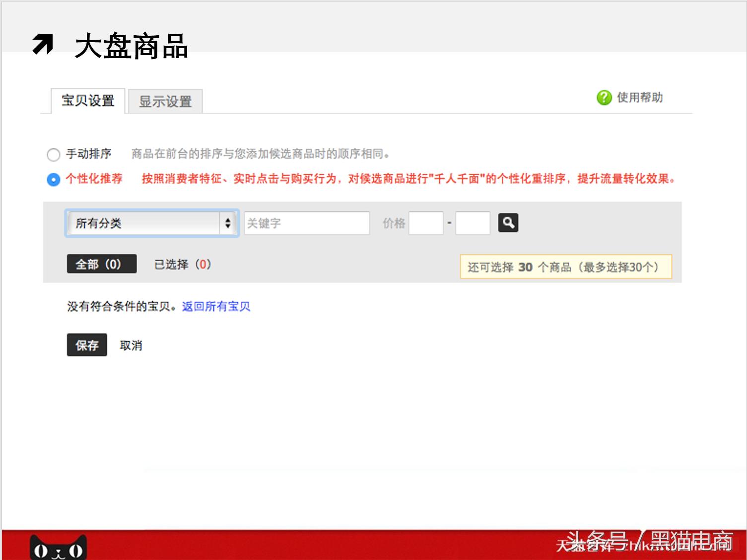Enable the 个性化推荐 option
Viewport: 747px width, 560px height.
point(53,179)
